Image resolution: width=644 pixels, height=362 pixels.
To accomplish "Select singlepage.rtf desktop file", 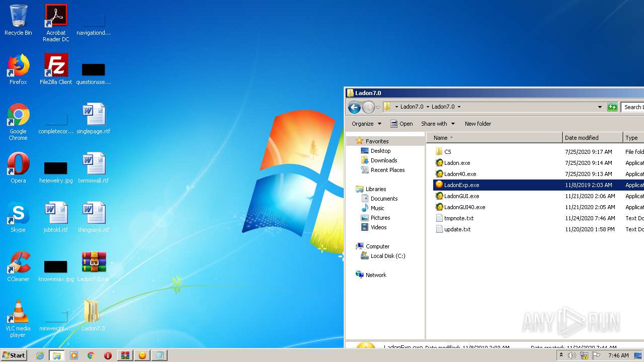I will coord(94,119).
